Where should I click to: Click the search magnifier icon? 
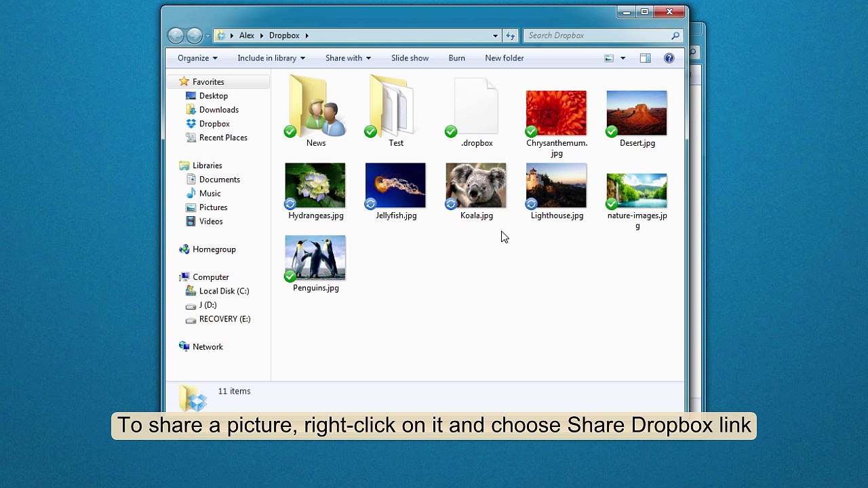[675, 35]
